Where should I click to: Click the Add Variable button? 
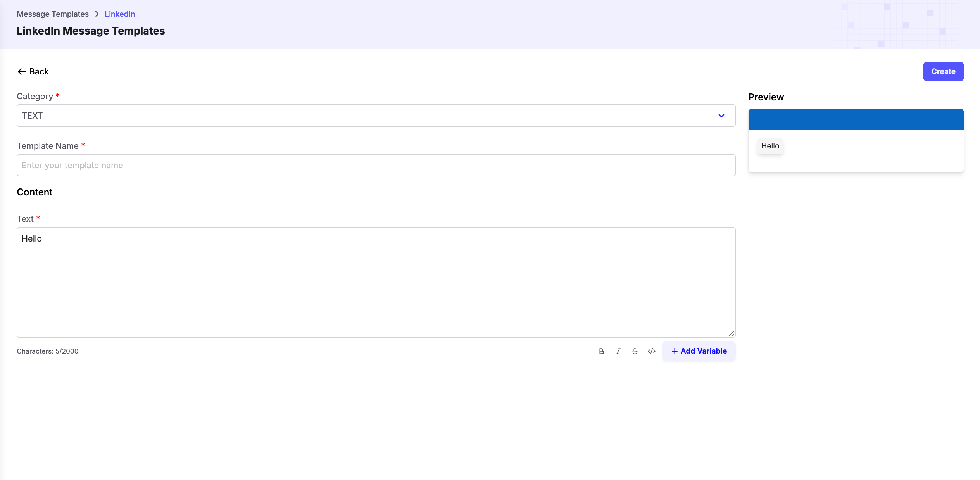tap(699, 351)
